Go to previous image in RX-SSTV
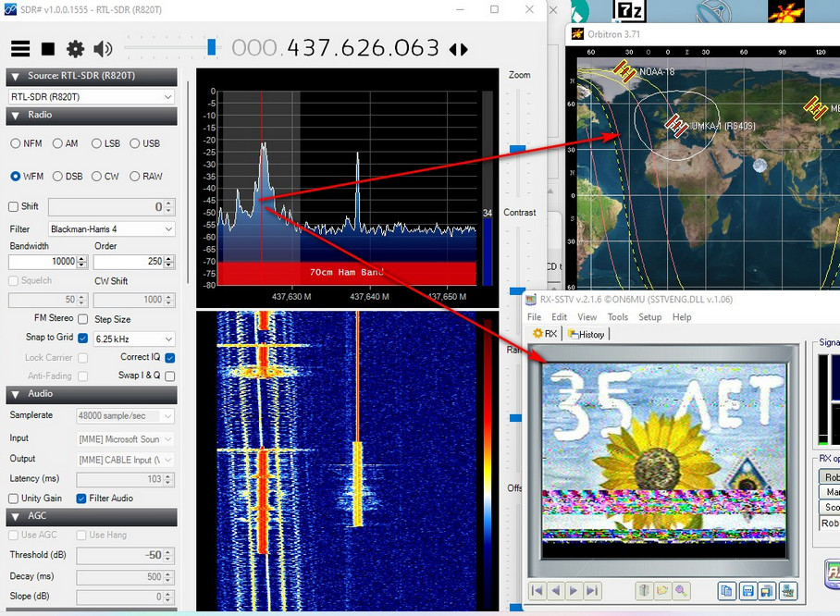The width and height of the screenshot is (840, 616). point(555,590)
